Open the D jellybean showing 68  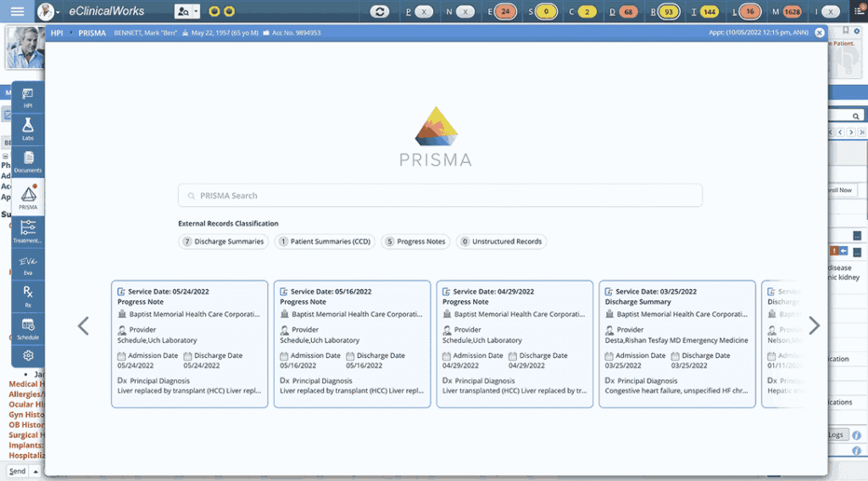coord(628,12)
